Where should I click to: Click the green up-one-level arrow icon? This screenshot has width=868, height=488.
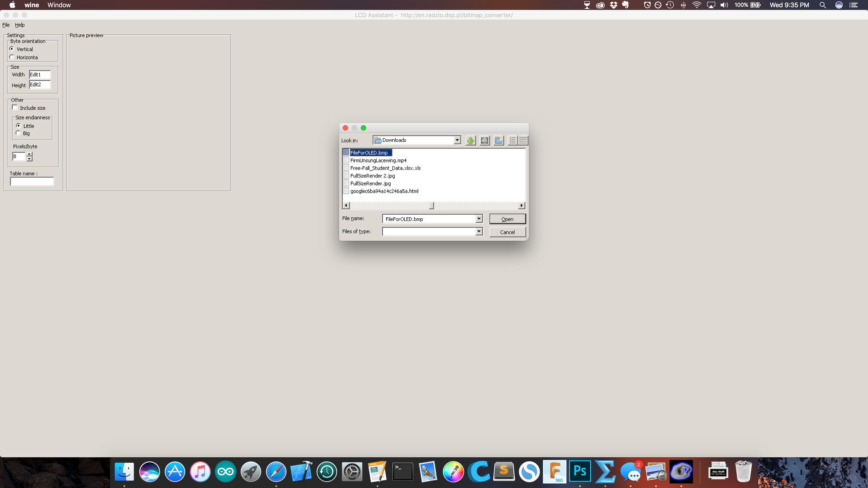471,140
